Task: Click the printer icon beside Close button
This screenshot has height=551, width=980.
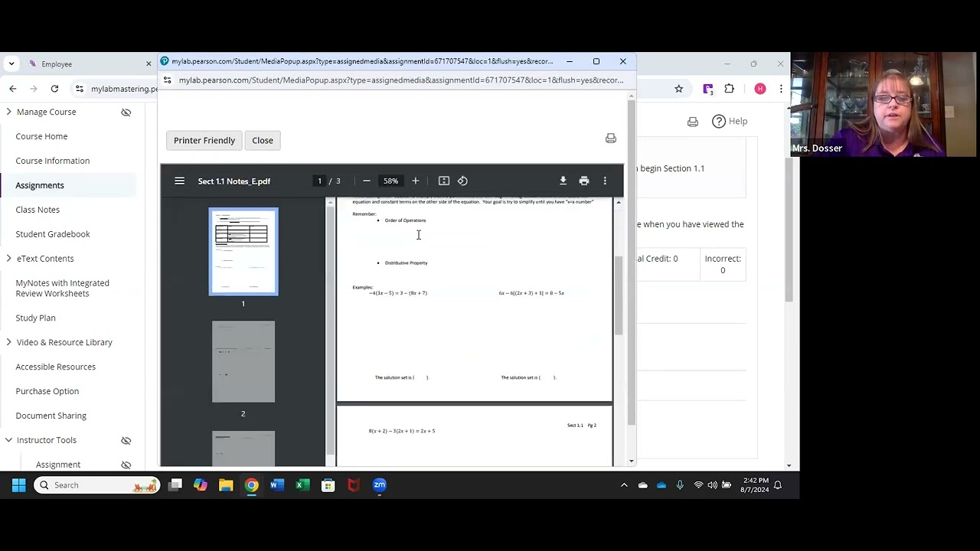Action: point(611,139)
